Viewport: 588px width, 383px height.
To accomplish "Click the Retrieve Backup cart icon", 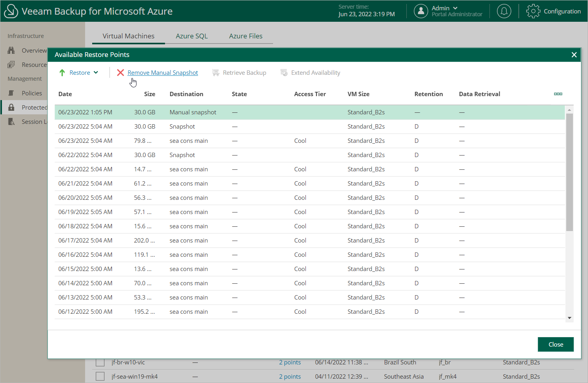I will (x=216, y=73).
